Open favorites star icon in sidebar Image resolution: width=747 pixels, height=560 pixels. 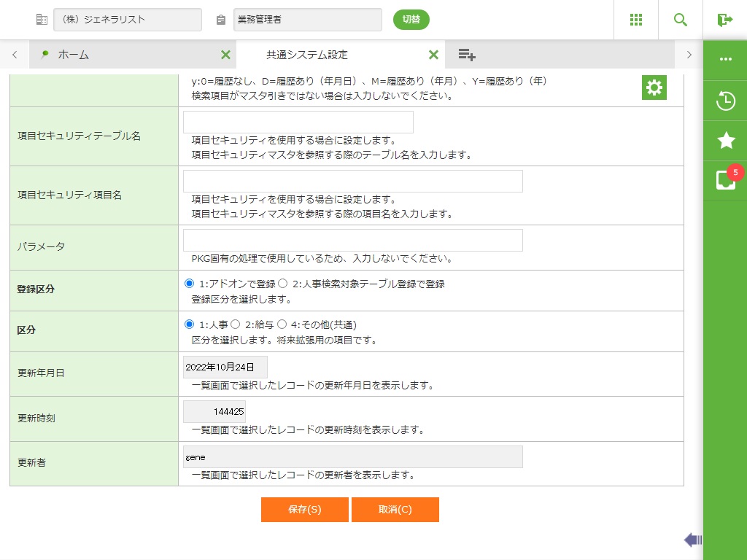[x=725, y=141]
